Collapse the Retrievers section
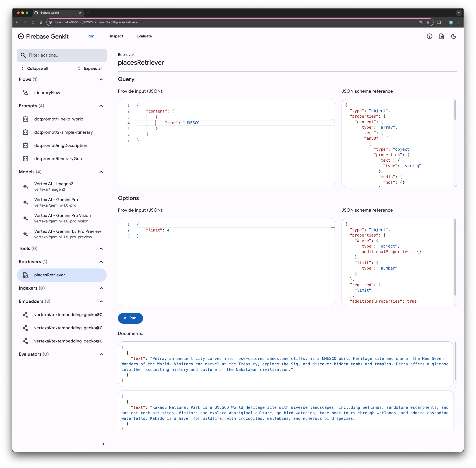This screenshot has height=468, width=476. pyautogui.click(x=101, y=262)
